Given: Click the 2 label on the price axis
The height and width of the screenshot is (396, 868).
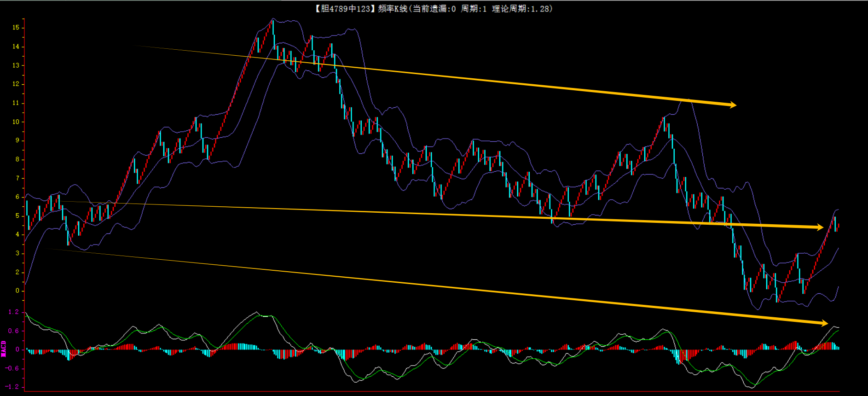Looking at the screenshot, I should (x=17, y=272).
